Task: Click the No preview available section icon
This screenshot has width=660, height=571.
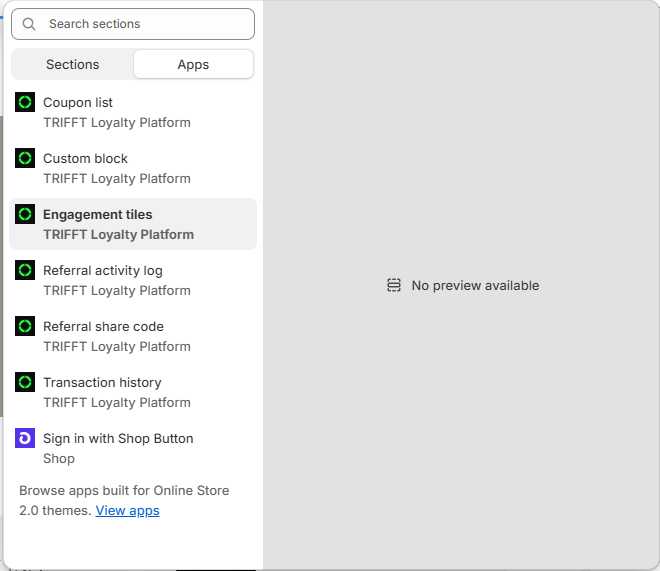Action: [x=394, y=285]
